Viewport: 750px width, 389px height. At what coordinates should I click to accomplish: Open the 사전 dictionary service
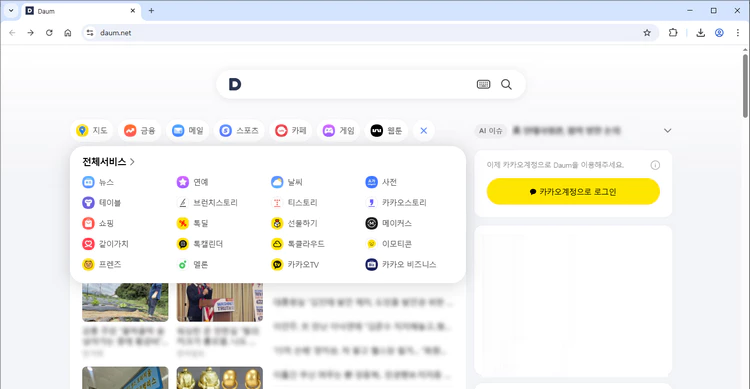pos(381,182)
